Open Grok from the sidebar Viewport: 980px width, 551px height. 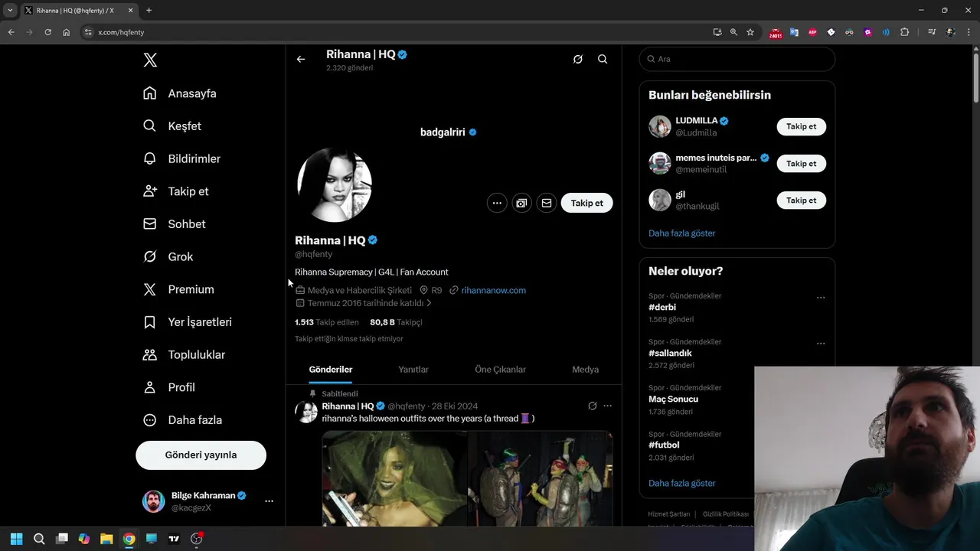tap(168, 257)
